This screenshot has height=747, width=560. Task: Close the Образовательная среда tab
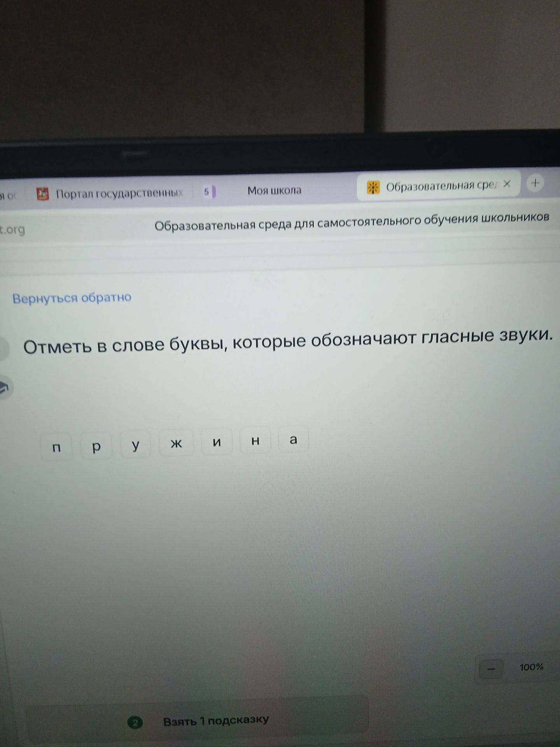point(507,184)
